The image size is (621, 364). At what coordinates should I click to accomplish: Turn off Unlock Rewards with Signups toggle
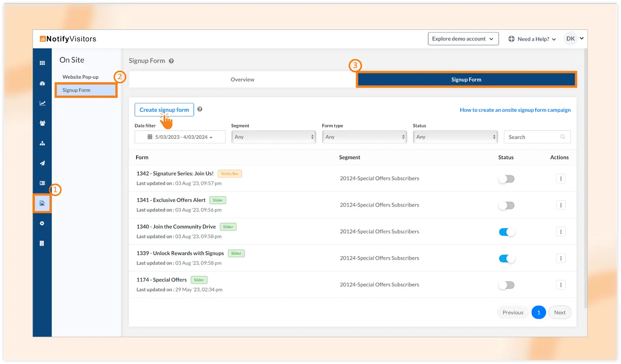pos(507,258)
